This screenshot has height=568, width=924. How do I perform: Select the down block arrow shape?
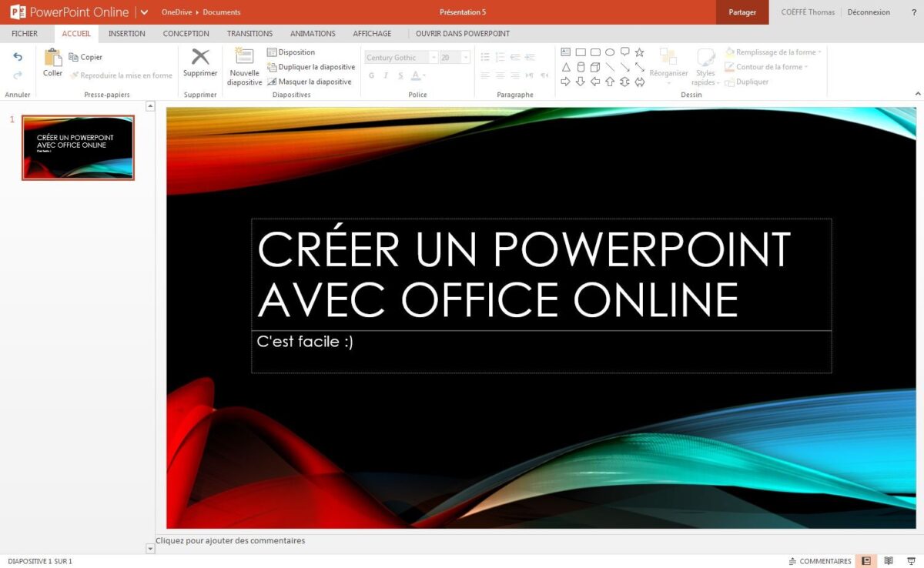[581, 82]
